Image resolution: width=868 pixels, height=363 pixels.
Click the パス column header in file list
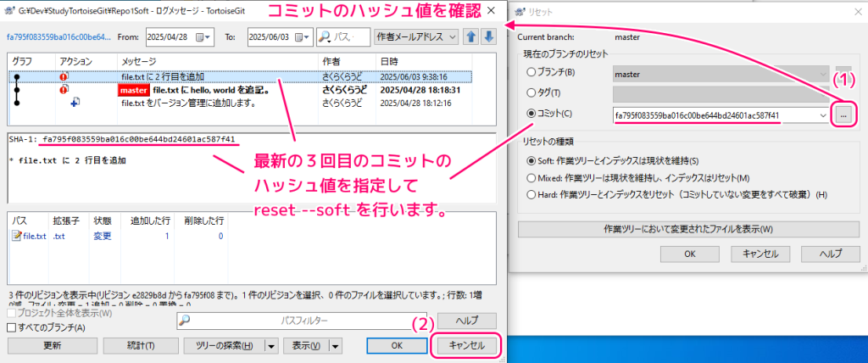coord(28,221)
